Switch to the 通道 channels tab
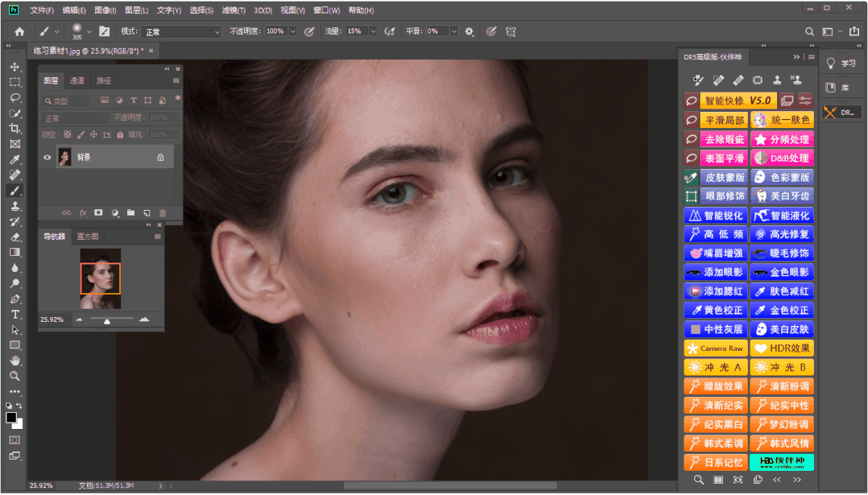 point(76,80)
